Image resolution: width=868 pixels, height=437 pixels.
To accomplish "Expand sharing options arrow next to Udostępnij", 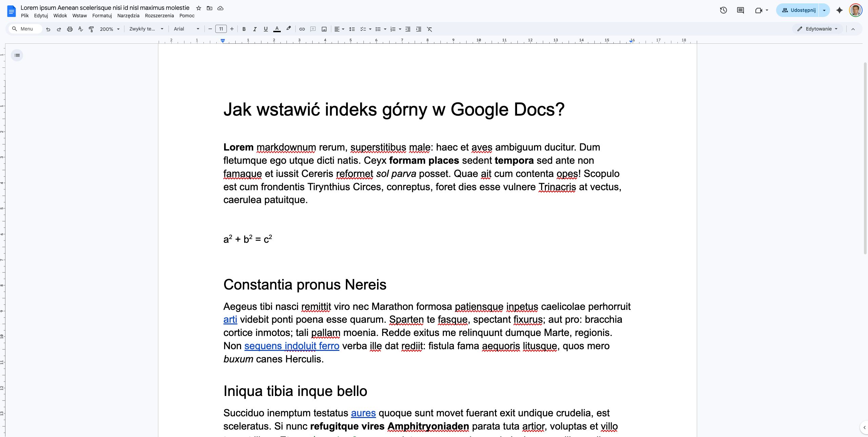I will [824, 10].
